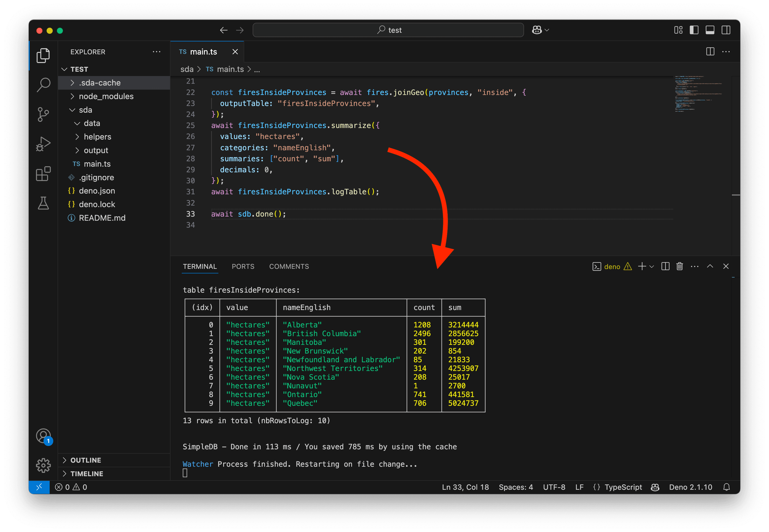
Task: Open editor more actions menu
Action: click(726, 52)
